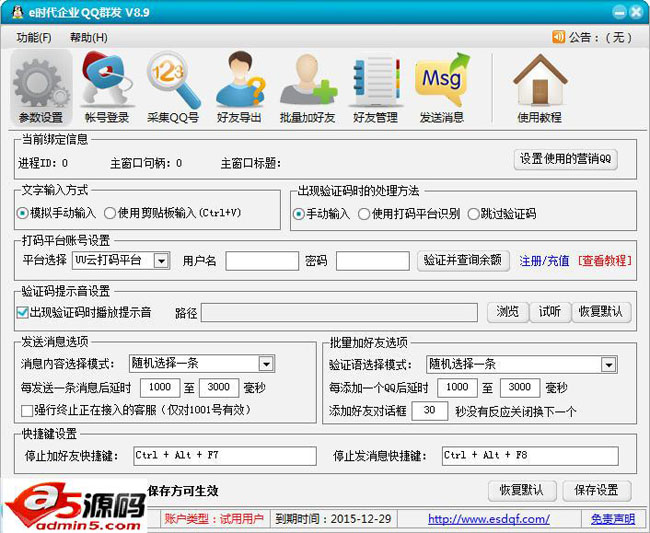The width and height of the screenshot is (650, 533).
Task: Expand the 验证语选择模式 dropdown
Action: click(x=608, y=364)
